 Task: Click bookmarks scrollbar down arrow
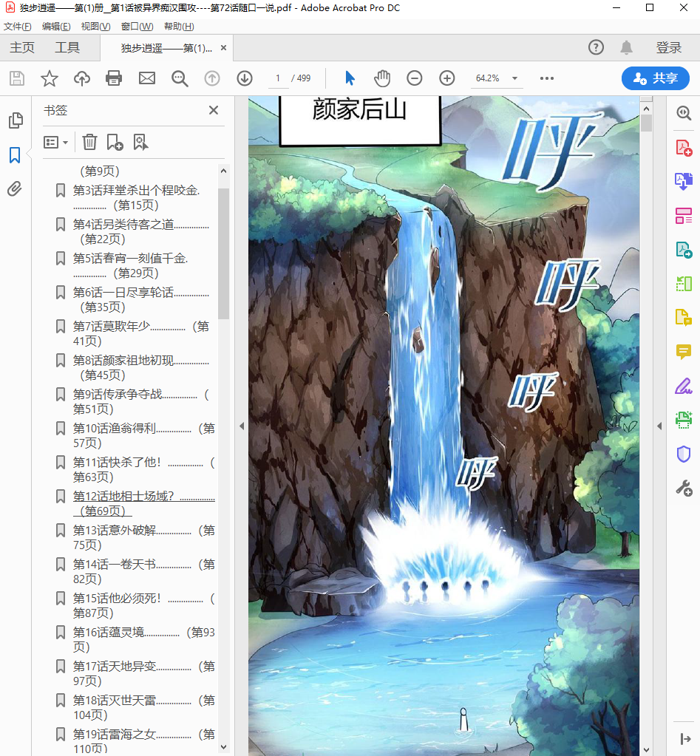(223, 747)
